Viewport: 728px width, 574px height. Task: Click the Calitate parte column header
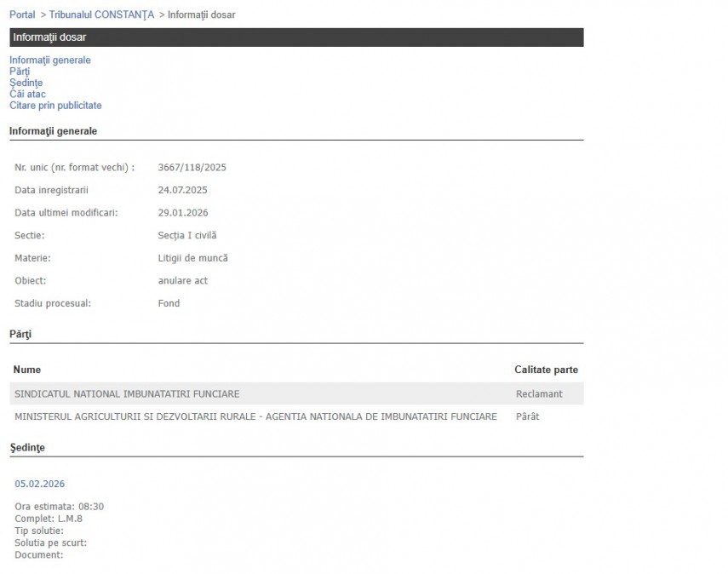(x=546, y=370)
